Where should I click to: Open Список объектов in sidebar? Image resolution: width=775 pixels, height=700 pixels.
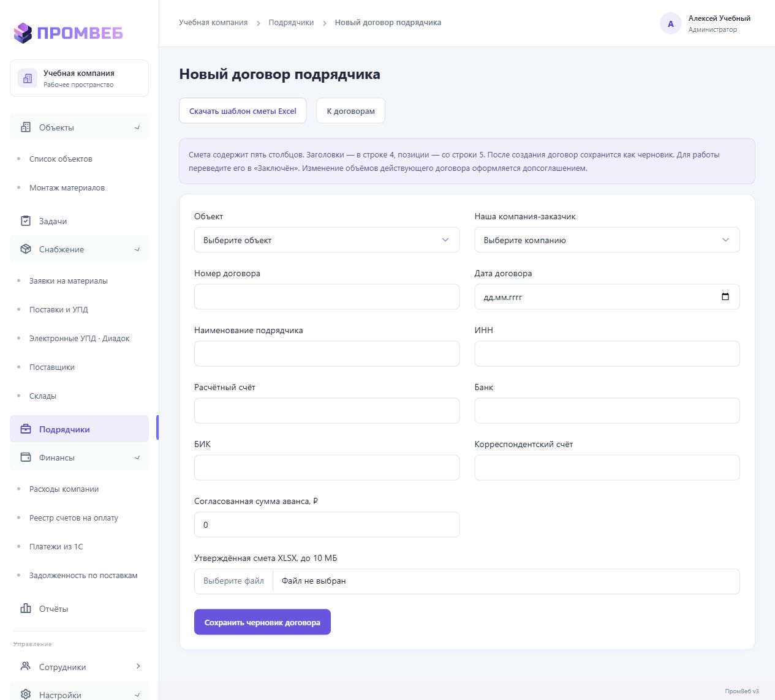coord(61,159)
